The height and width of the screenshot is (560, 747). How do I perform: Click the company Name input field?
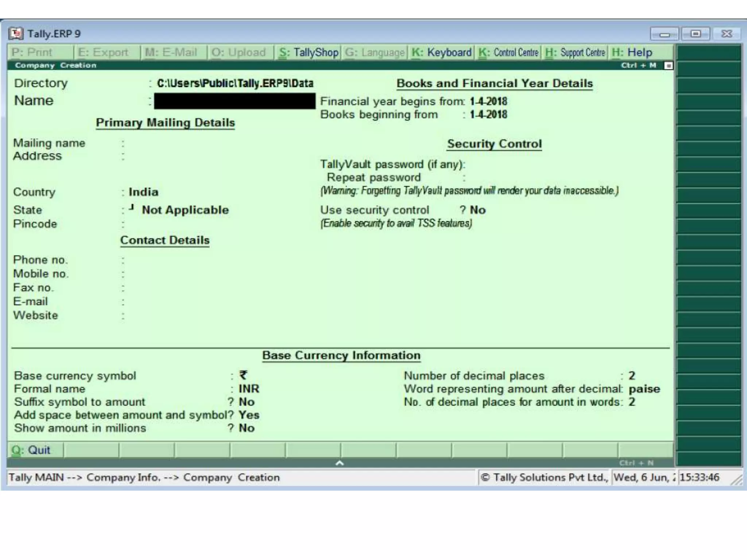(234, 101)
